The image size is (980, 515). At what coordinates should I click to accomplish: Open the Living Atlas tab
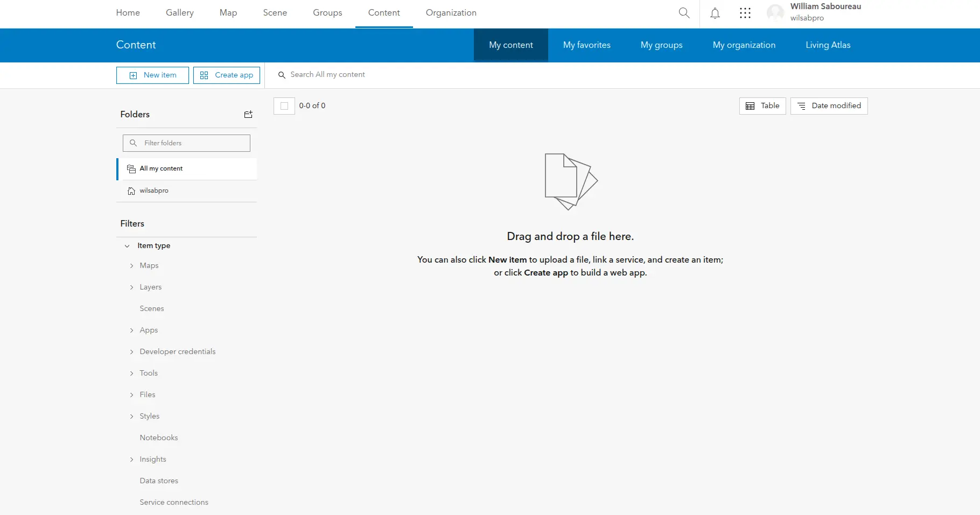pyautogui.click(x=828, y=45)
